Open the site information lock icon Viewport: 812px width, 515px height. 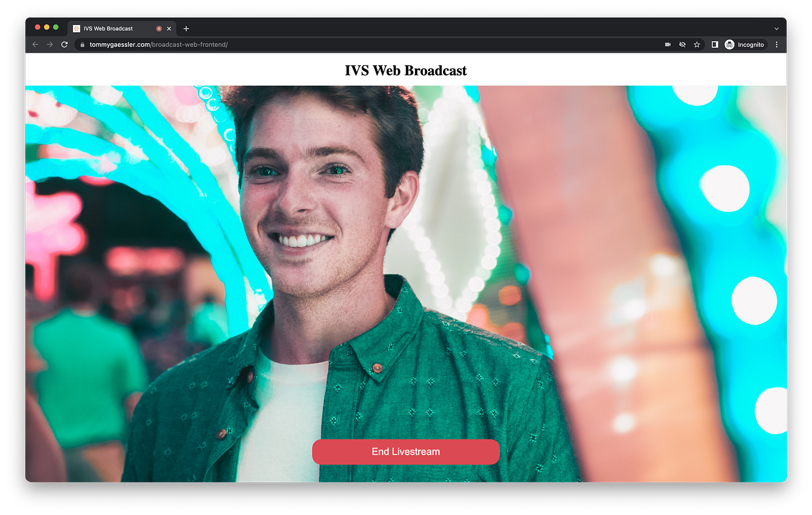tap(82, 44)
